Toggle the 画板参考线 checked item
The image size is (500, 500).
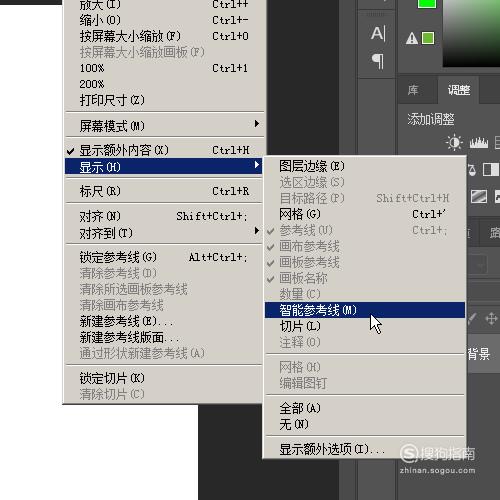pyautogui.click(x=365, y=262)
